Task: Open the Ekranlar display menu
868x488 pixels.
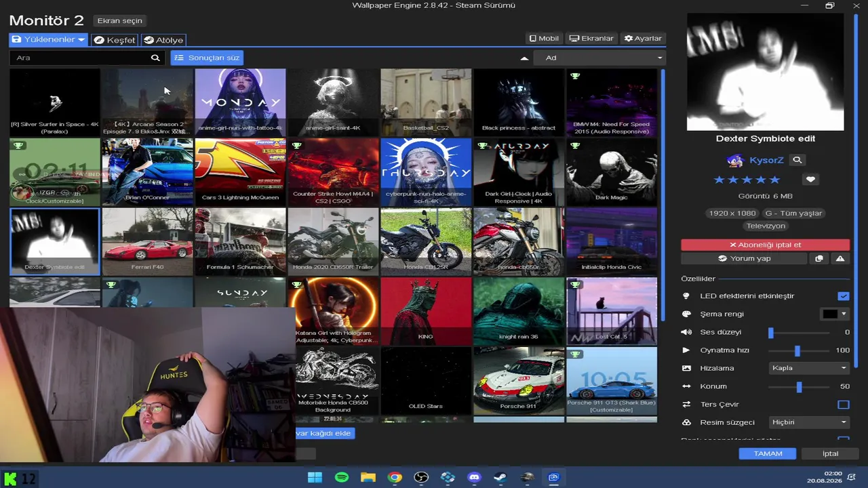Action: click(x=591, y=39)
